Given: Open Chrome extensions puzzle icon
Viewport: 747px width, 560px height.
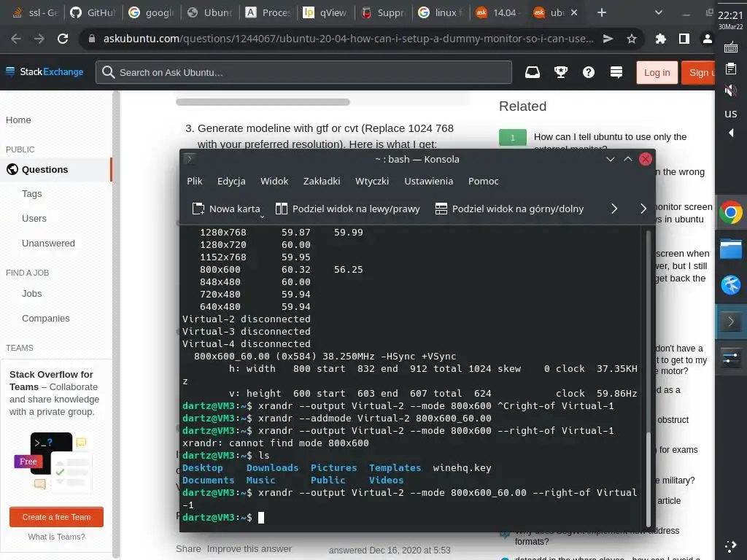Looking at the screenshot, I should tap(660, 39).
